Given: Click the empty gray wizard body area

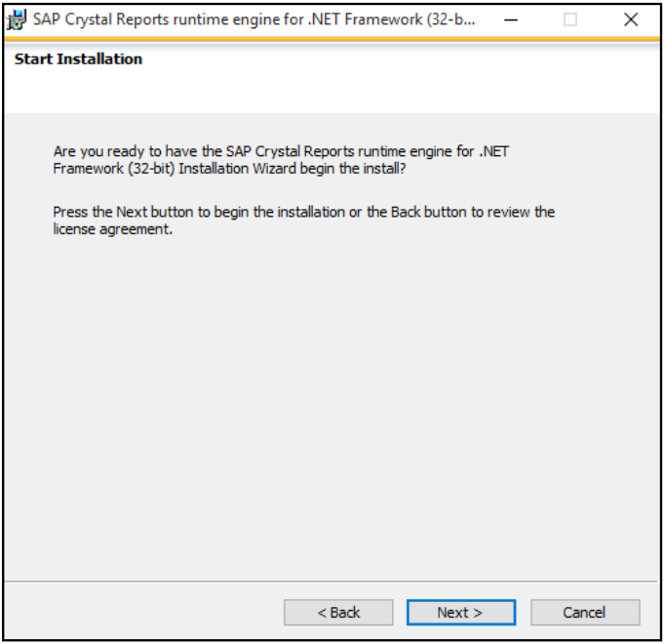Looking at the screenshot, I should coord(332,410).
